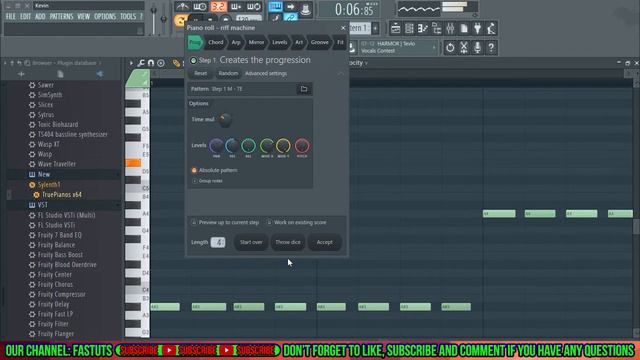Adjust the PAN levels knob
Viewport: 640px width, 360px height.
pos(216,146)
